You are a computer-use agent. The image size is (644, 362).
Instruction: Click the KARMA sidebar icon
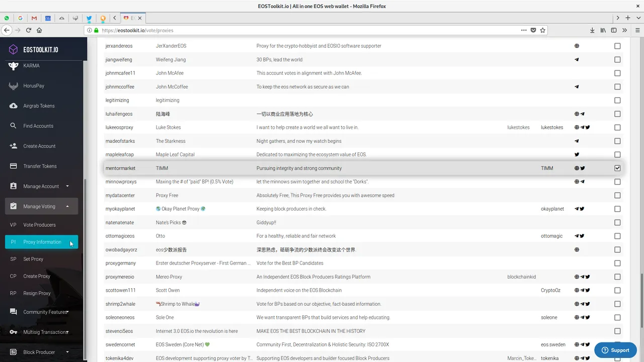click(13, 65)
